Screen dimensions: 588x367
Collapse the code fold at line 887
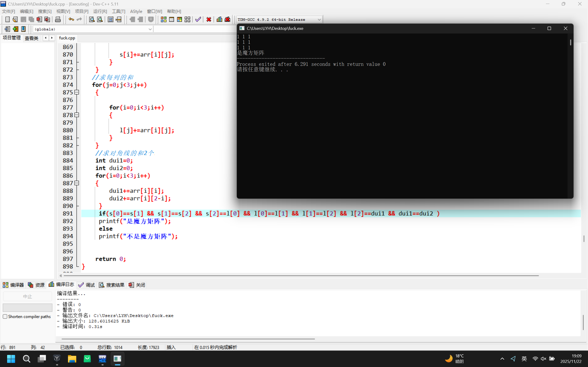click(77, 183)
